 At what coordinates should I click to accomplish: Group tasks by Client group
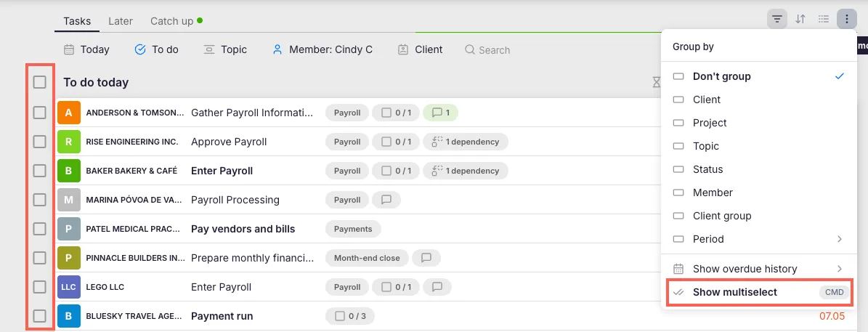point(721,216)
